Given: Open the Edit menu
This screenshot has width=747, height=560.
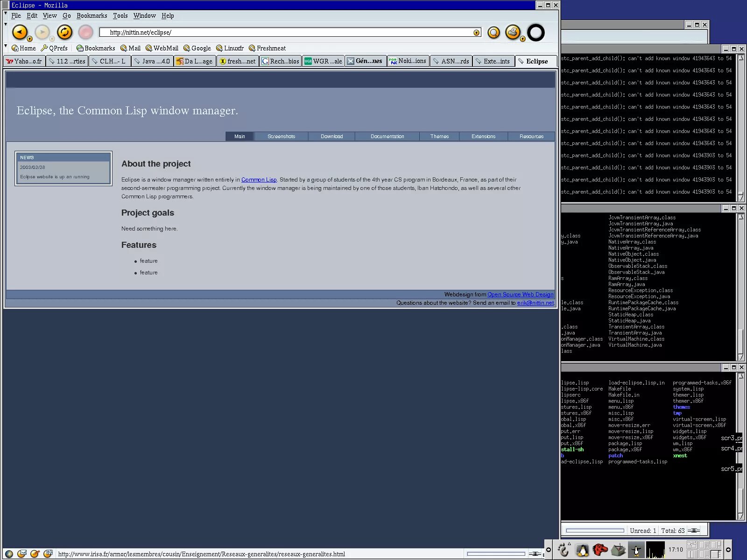Looking at the screenshot, I should [32, 15].
